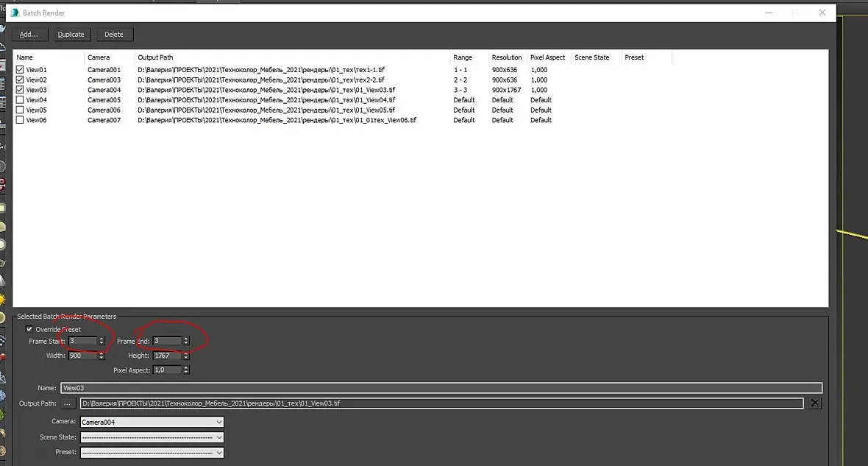Click the range cell showing 2 - 2
The height and width of the screenshot is (466, 868).
coord(460,80)
